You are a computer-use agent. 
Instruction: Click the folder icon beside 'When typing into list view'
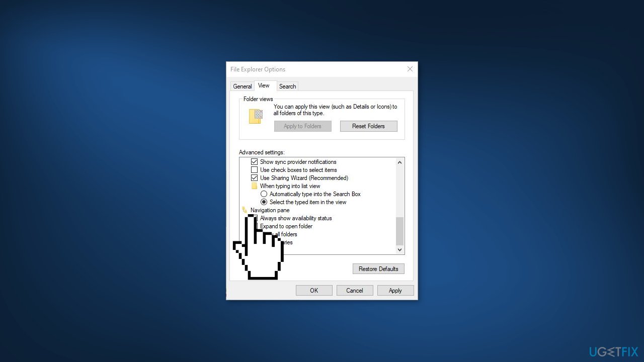click(x=255, y=186)
